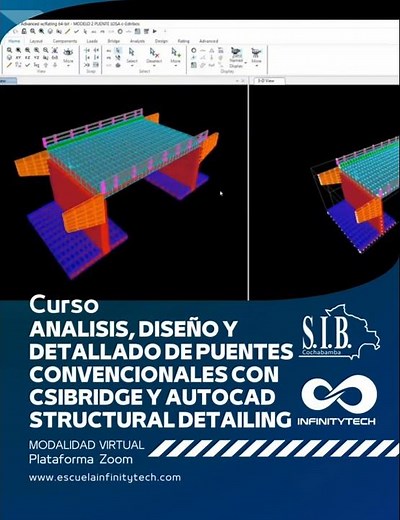The width and height of the screenshot is (400, 520).
Task: Click the move down arrow icon in View group
Action: point(55,65)
